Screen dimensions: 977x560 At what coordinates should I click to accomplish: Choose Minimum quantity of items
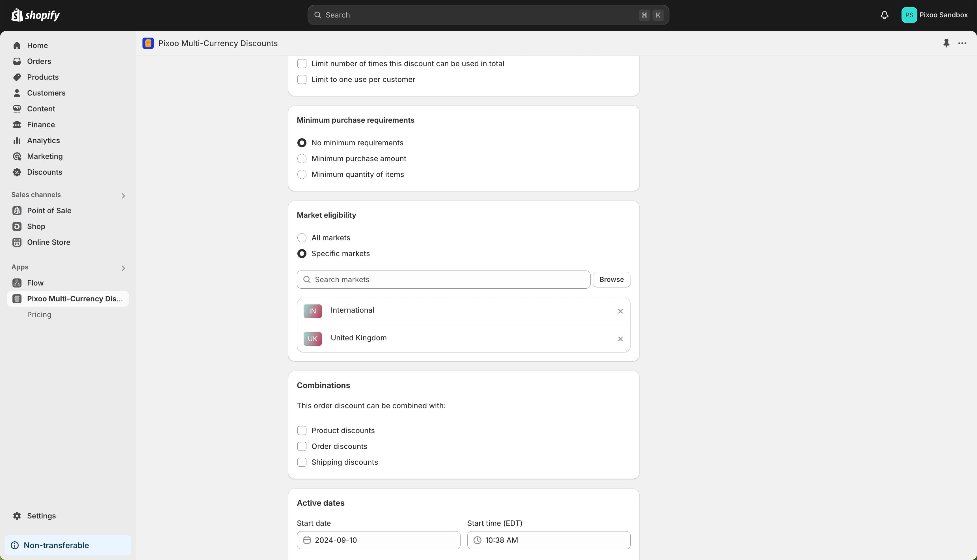[x=302, y=174]
